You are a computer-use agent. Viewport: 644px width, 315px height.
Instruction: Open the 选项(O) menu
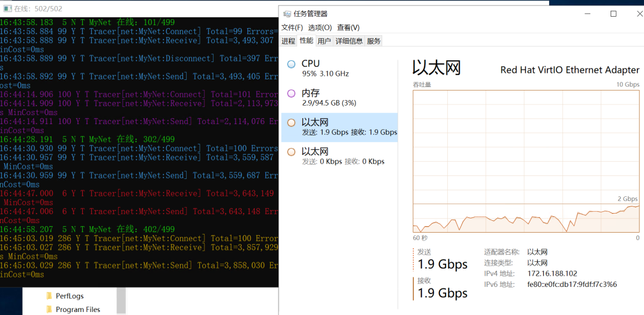coord(320,27)
